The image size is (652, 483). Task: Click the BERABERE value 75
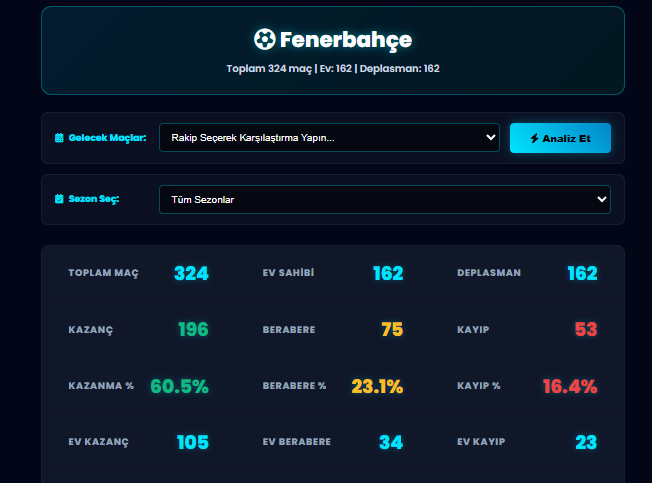pos(392,329)
